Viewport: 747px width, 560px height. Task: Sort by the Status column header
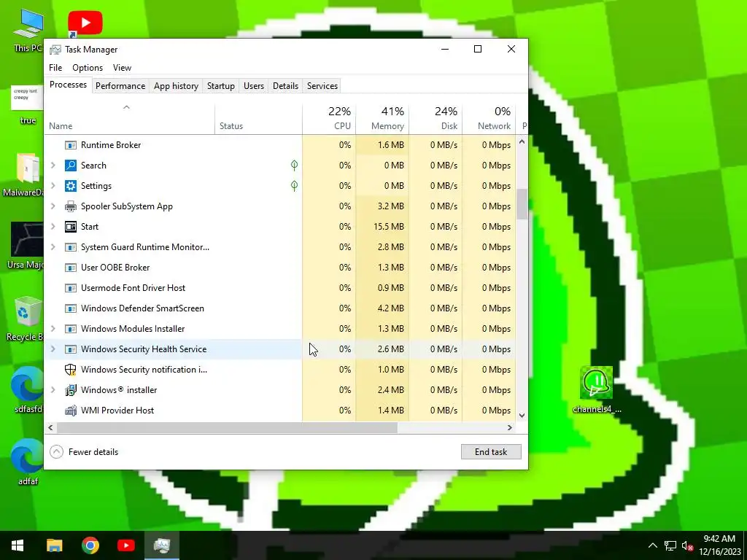pos(258,119)
